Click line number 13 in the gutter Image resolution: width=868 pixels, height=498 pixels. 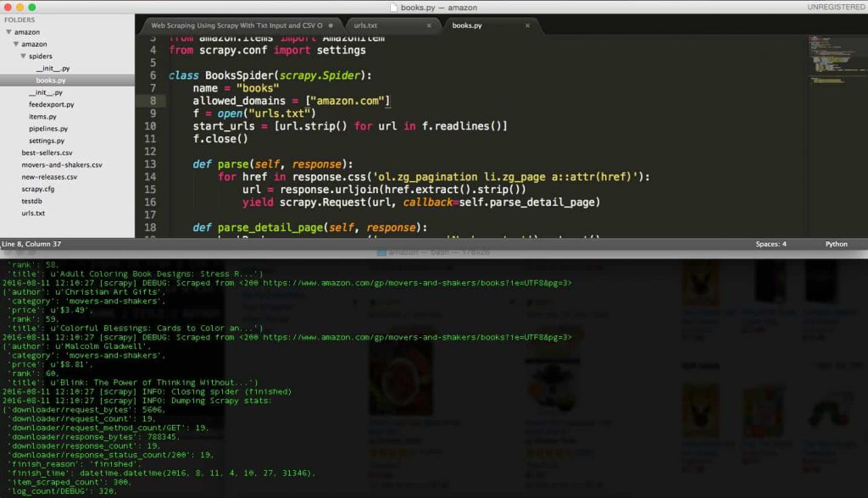(150, 163)
